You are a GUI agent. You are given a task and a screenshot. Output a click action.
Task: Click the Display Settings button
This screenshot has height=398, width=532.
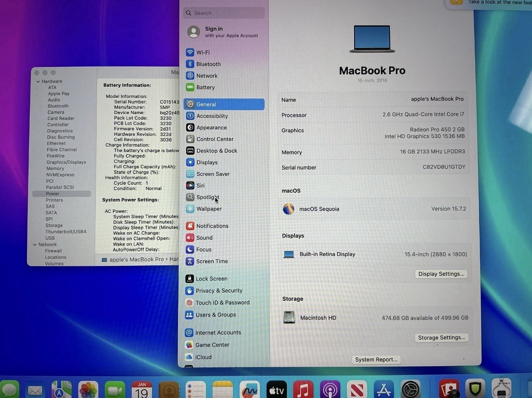click(x=441, y=274)
